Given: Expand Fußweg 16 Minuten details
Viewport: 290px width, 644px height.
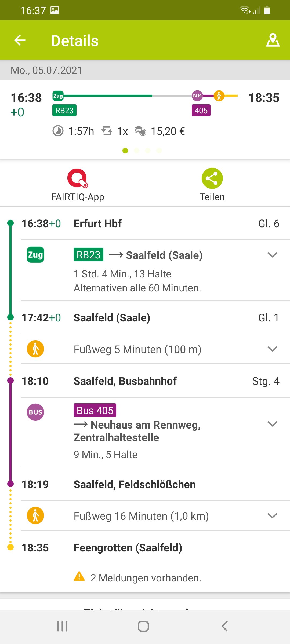Looking at the screenshot, I should [x=272, y=516].
